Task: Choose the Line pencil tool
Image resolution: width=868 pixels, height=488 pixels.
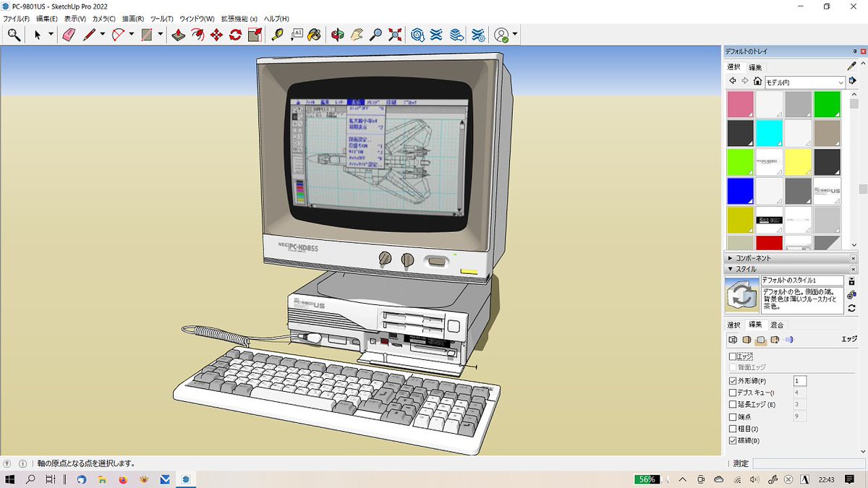Action: [90, 34]
